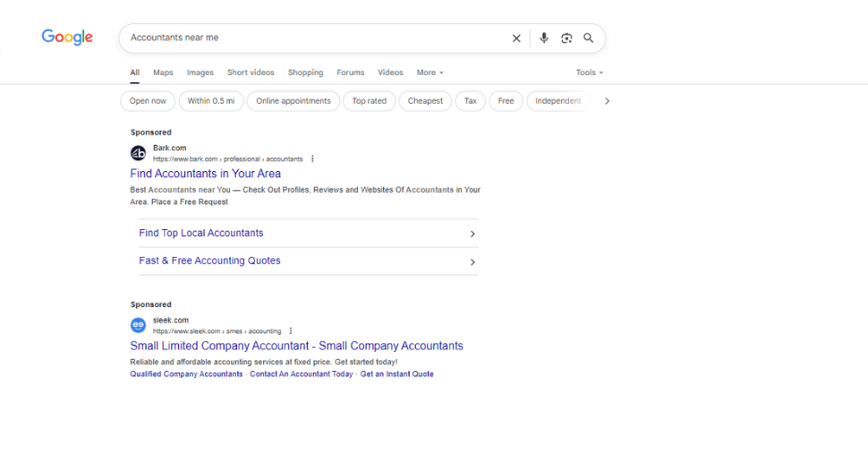Screen dimensions: 868x463
Task: Click in the search input field
Action: point(316,38)
